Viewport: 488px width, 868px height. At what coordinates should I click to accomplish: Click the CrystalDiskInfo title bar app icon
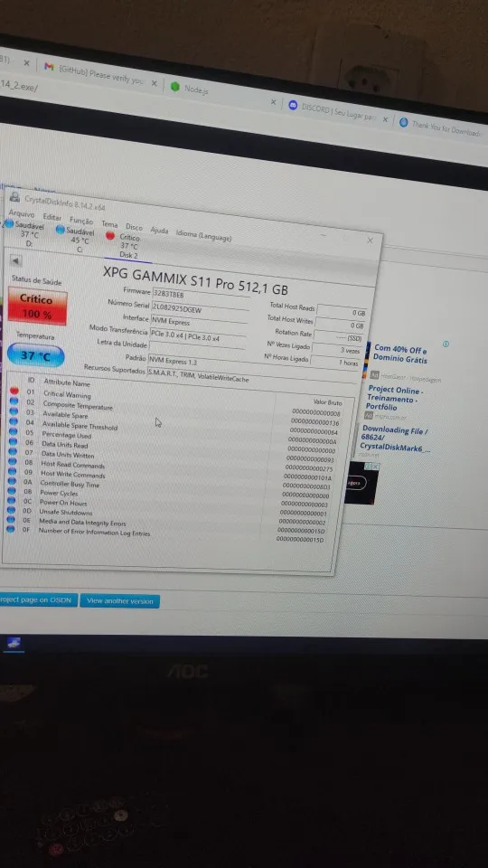pos(15,196)
